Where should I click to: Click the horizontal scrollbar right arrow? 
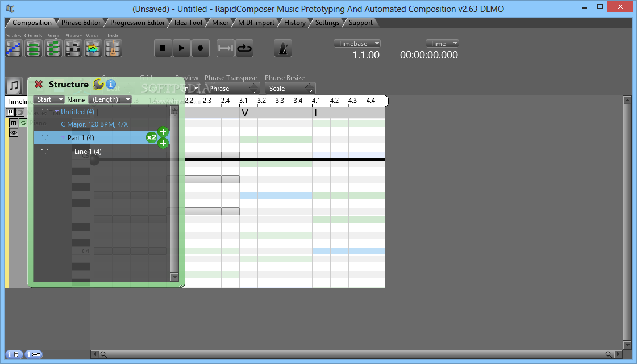tap(618, 354)
